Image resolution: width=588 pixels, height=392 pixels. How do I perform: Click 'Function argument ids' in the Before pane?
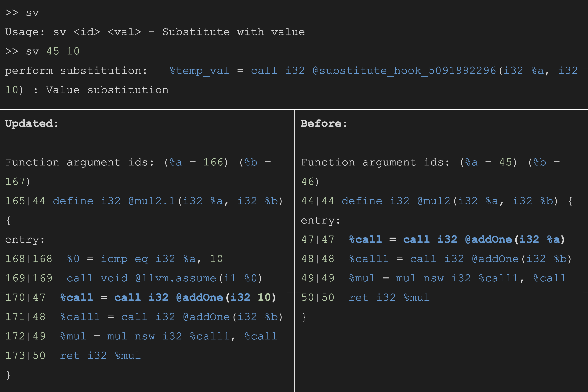pos(375,162)
